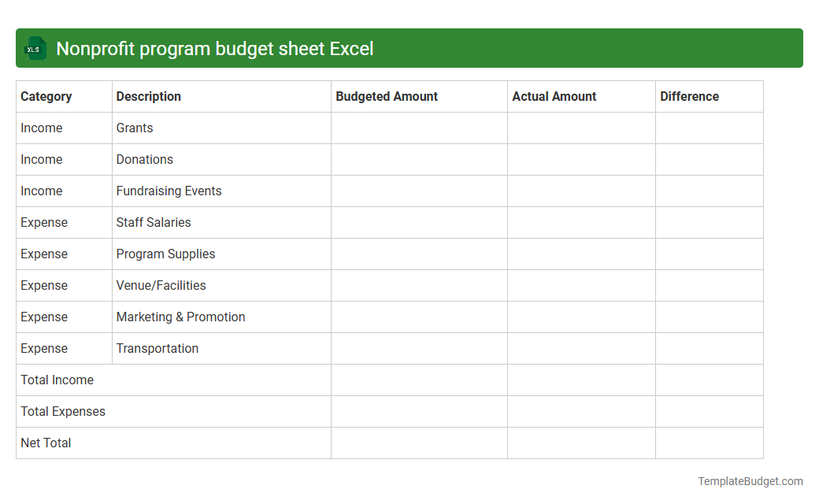819x504 pixels.
Task: Select the Transportation expense row
Action: pos(157,348)
